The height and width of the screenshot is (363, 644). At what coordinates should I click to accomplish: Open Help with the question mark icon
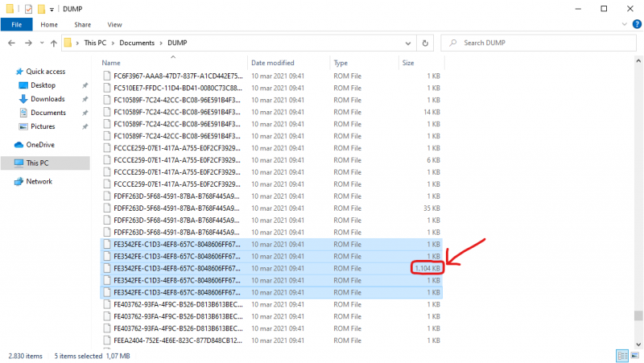pos(637,24)
